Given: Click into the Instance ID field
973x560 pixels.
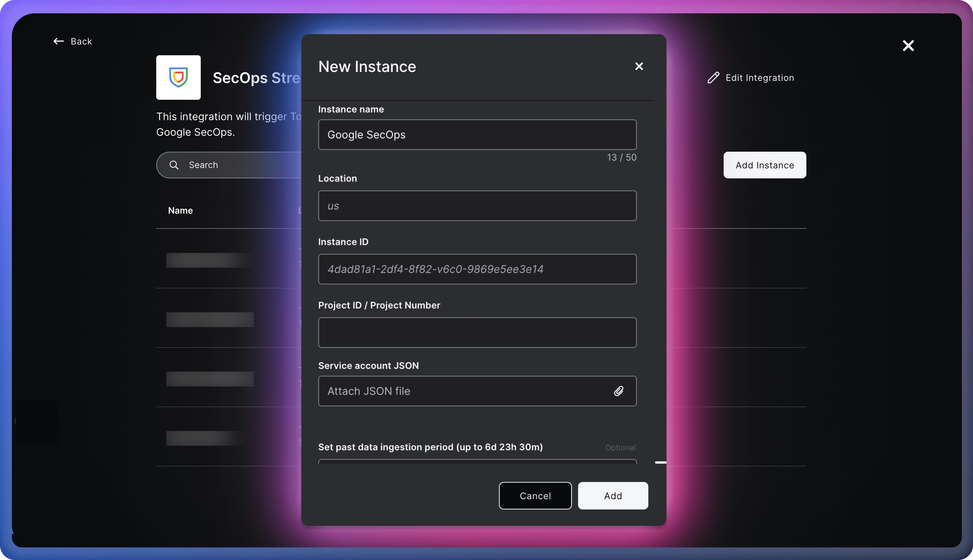Looking at the screenshot, I should coord(477,269).
